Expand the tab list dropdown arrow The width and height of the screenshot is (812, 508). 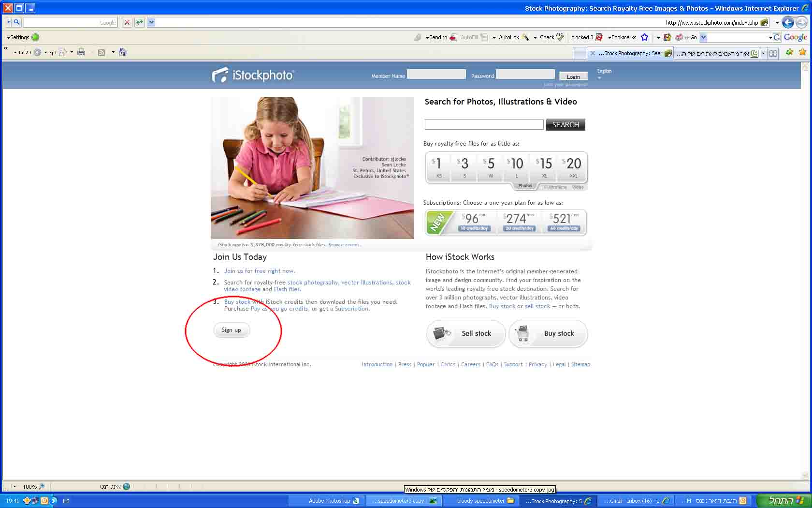[x=764, y=53]
